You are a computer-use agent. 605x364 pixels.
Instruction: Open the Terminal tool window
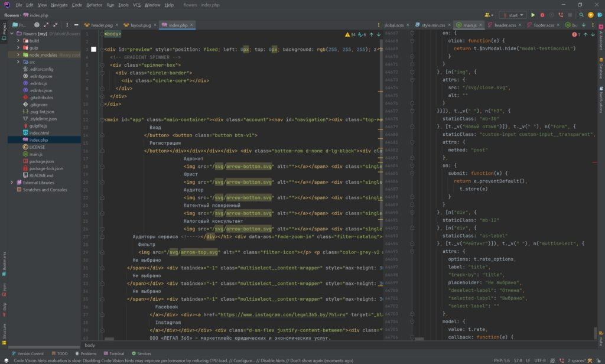click(x=116, y=353)
